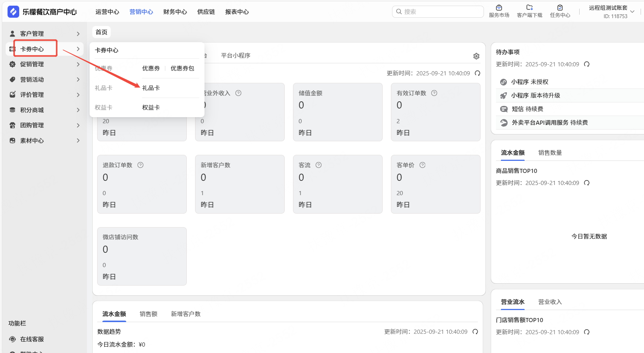This screenshot has height=353, width=644.
Task: Open the 优惠券包 link
Action: 182,68
